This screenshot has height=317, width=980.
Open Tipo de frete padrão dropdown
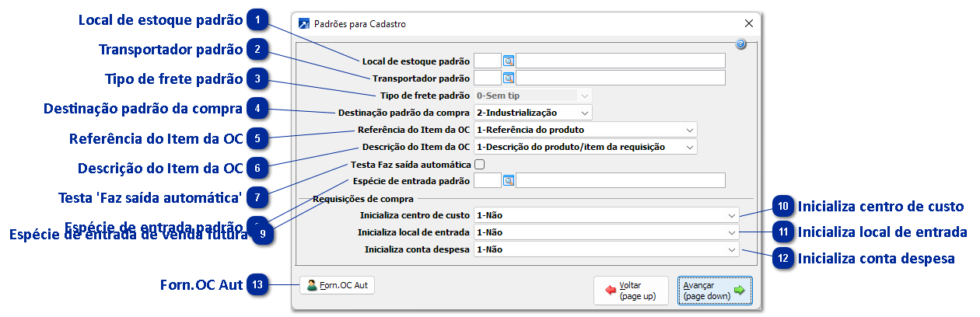pyautogui.click(x=584, y=95)
